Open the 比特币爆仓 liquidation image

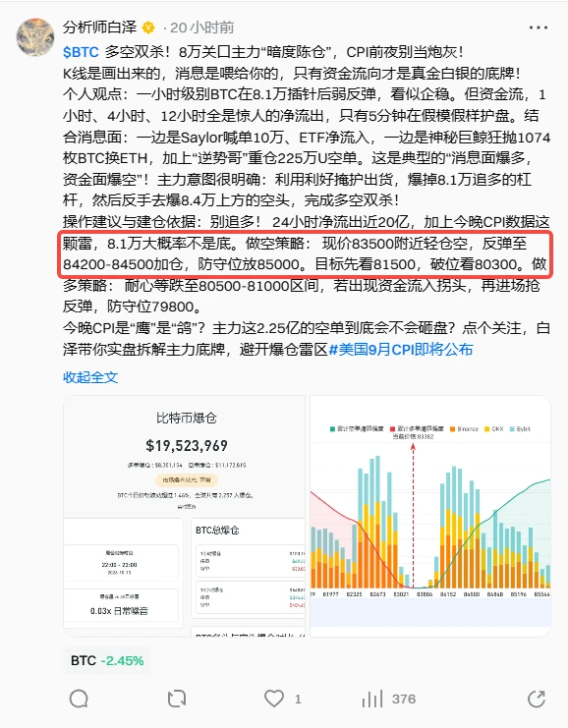[x=184, y=516]
